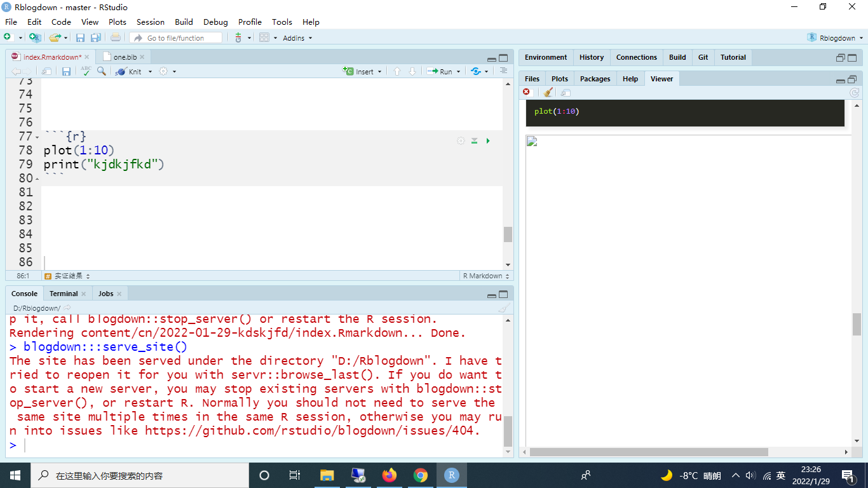Maximize the Console pane
The height and width of the screenshot is (488, 868).
503,294
